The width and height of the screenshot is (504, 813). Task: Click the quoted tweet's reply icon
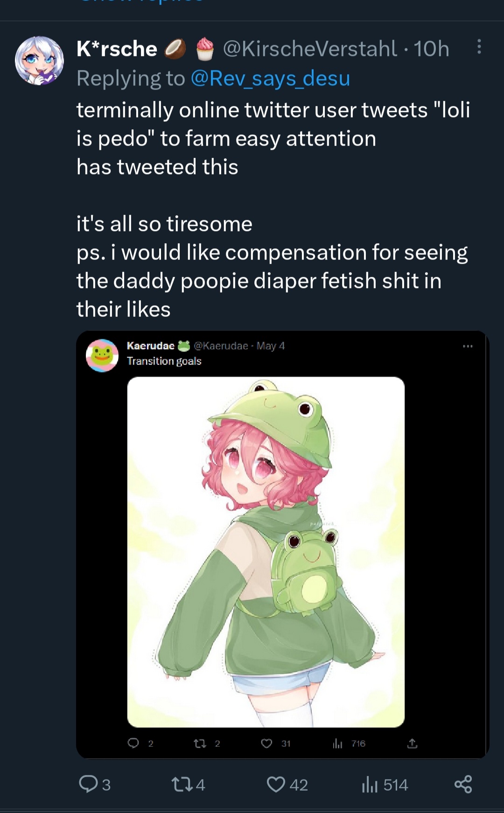coord(140,743)
